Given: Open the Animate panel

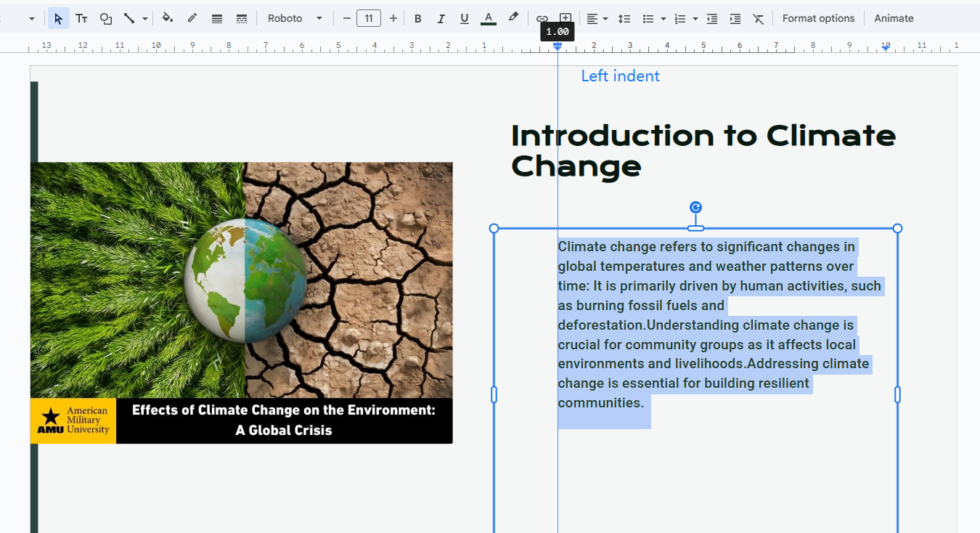Looking at the screenshot, I should pos(894,18).
